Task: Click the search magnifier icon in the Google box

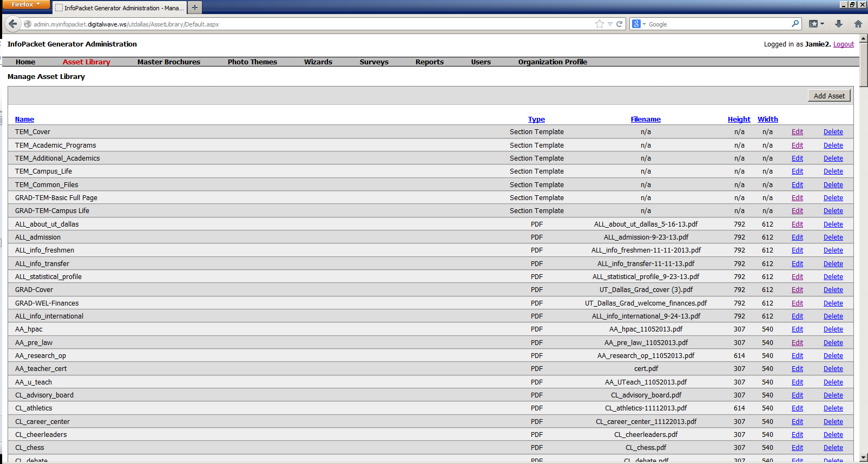Action: click(x=795, y=24)
